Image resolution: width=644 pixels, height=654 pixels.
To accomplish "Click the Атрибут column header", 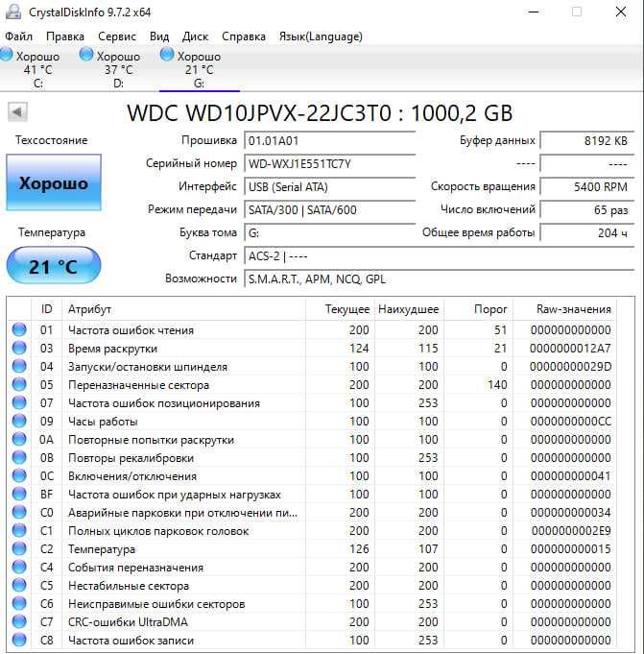I will click(x=183, y=309).
